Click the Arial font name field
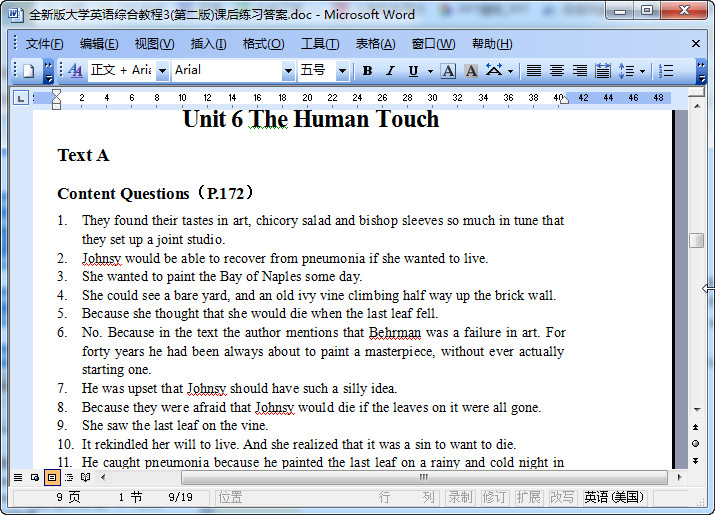The image size is (715, 515). pyautogui.click(x=227, y=70)
